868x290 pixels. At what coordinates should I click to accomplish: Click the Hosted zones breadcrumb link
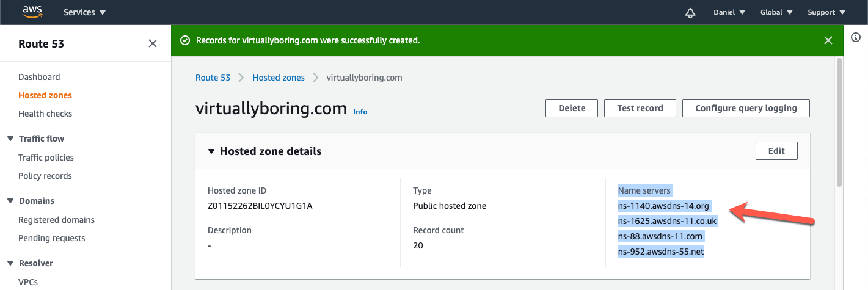pos(279,78)
